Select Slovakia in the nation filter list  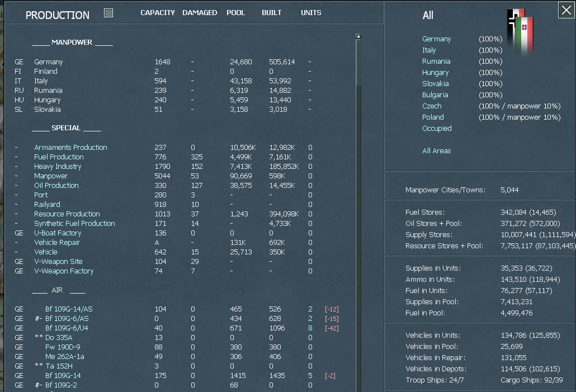[435, 84]
